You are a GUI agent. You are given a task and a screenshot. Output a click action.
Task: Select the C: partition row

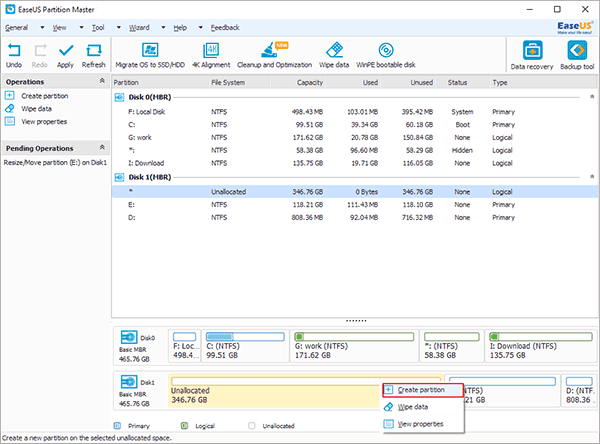point(355,125)
